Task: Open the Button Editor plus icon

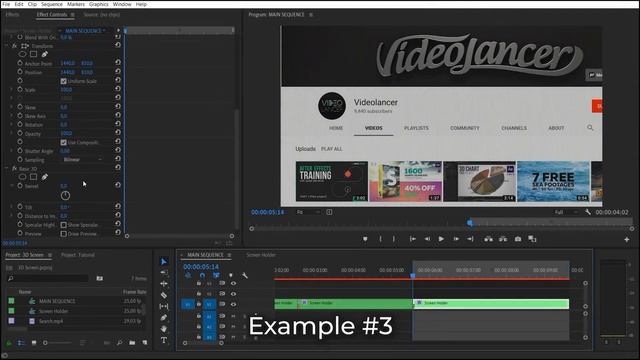Action: (627, 240)
